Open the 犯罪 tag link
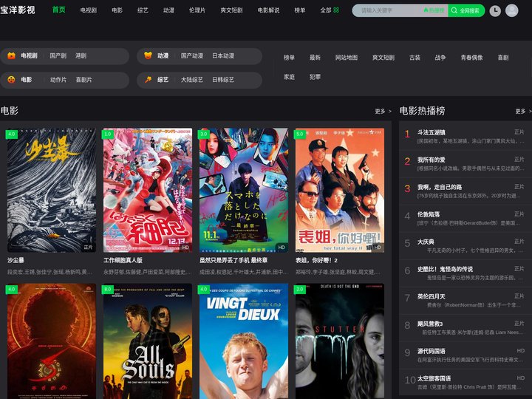The height and width of the screenshot is (399, 532). (315, 77)
